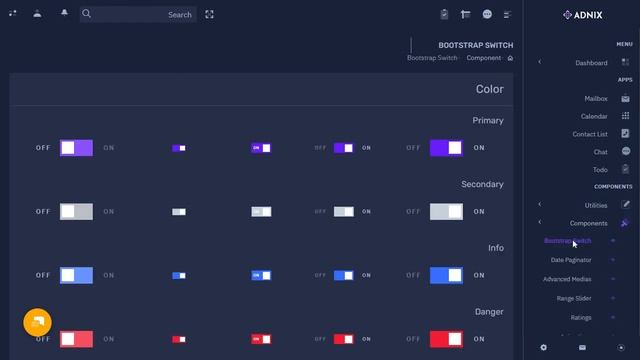Click the Todo clipboard icon in the sidebar
The height and width of the screenshot is (360, 640).
click(x=625, y=169)
